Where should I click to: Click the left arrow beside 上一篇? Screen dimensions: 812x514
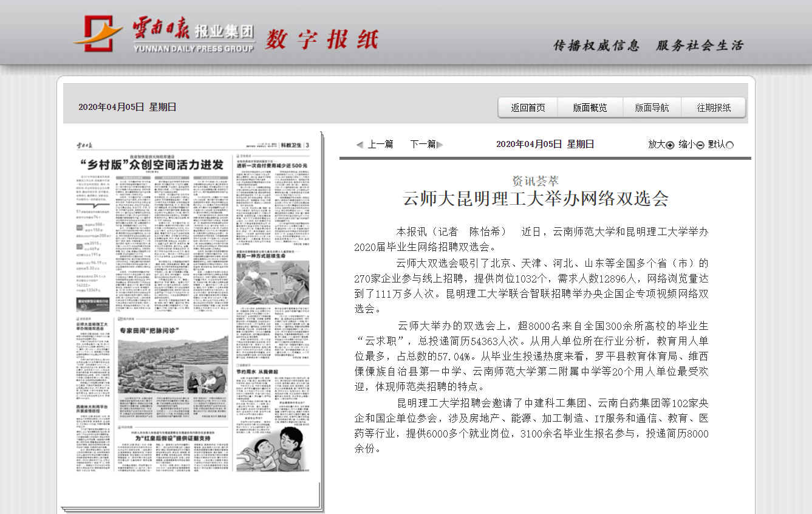pos(360,145)
